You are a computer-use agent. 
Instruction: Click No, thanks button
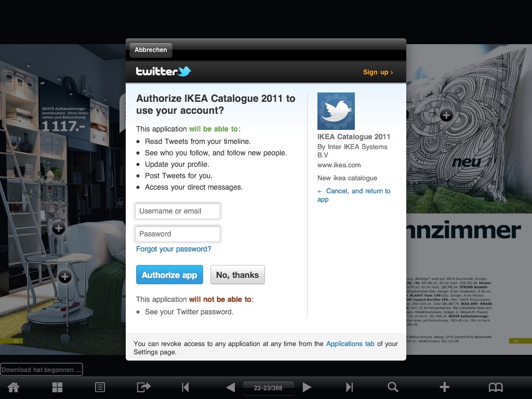click(x=237, y=274)
